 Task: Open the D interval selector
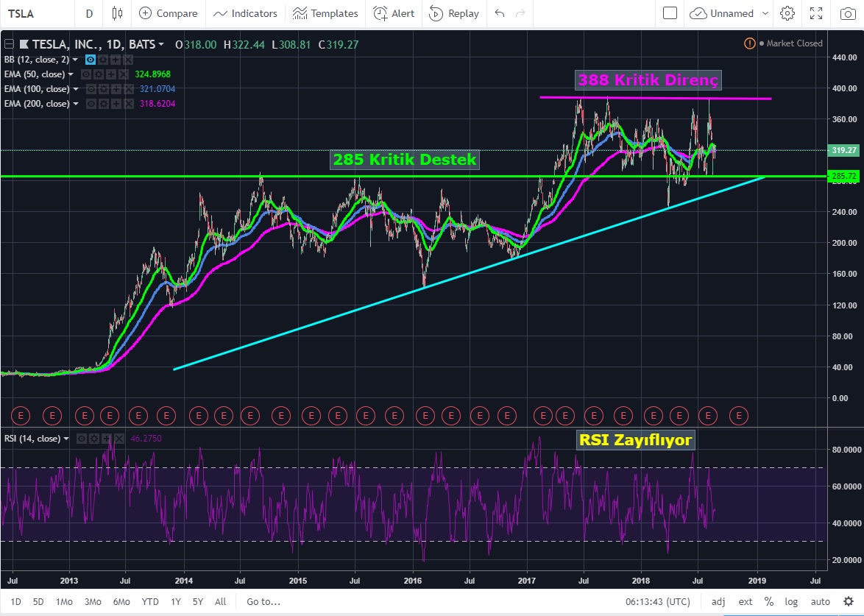pos(89,13)
